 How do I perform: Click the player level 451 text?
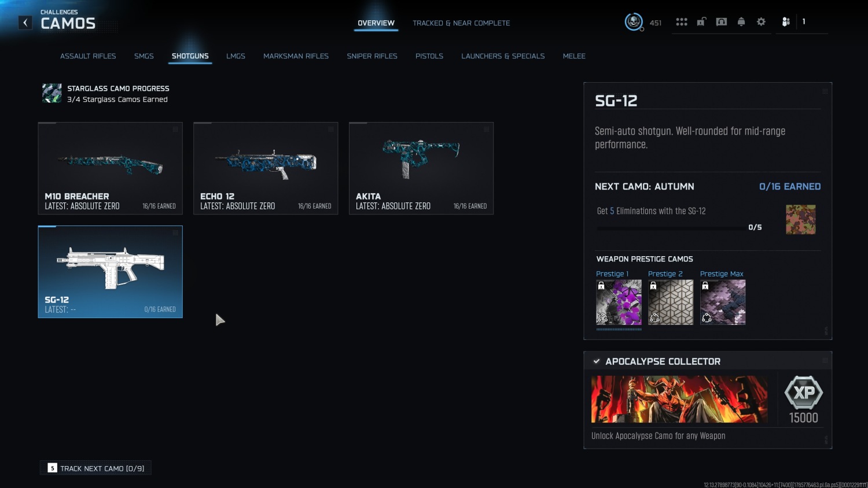(656, 23)
